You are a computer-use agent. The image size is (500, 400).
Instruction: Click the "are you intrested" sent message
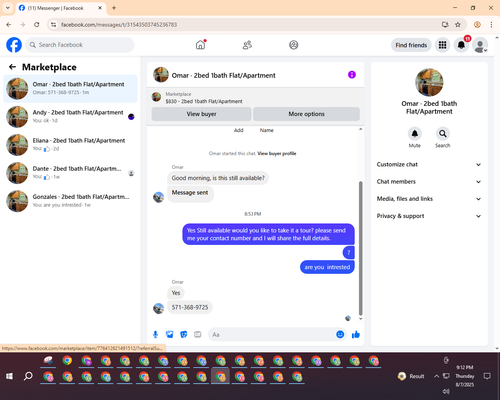[x=327, y=267]
